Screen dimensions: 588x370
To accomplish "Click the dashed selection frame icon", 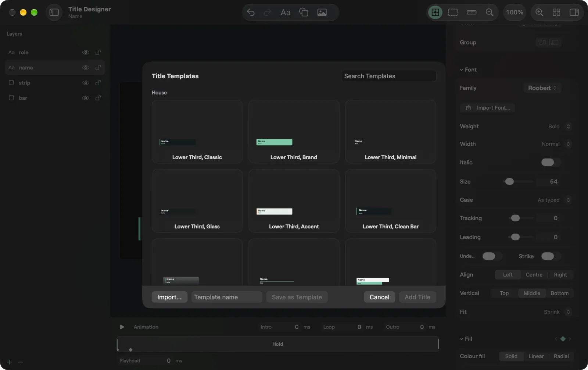I will [453, 12].
